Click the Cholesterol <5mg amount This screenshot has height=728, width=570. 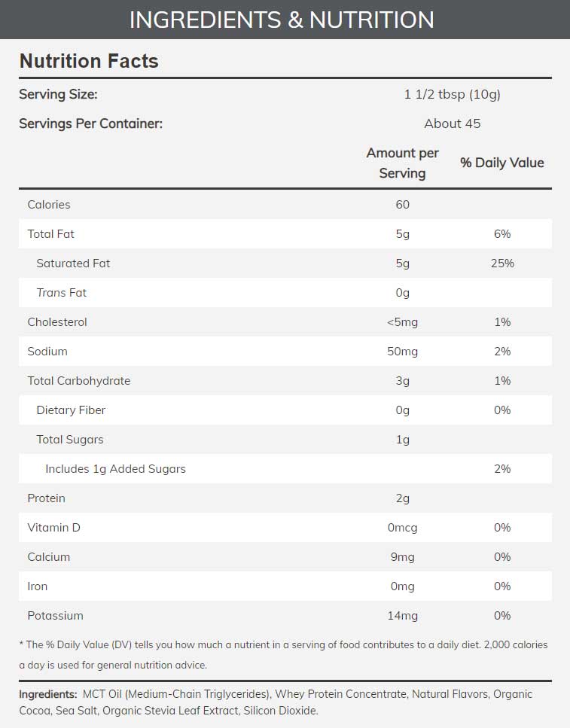(402, 322)
